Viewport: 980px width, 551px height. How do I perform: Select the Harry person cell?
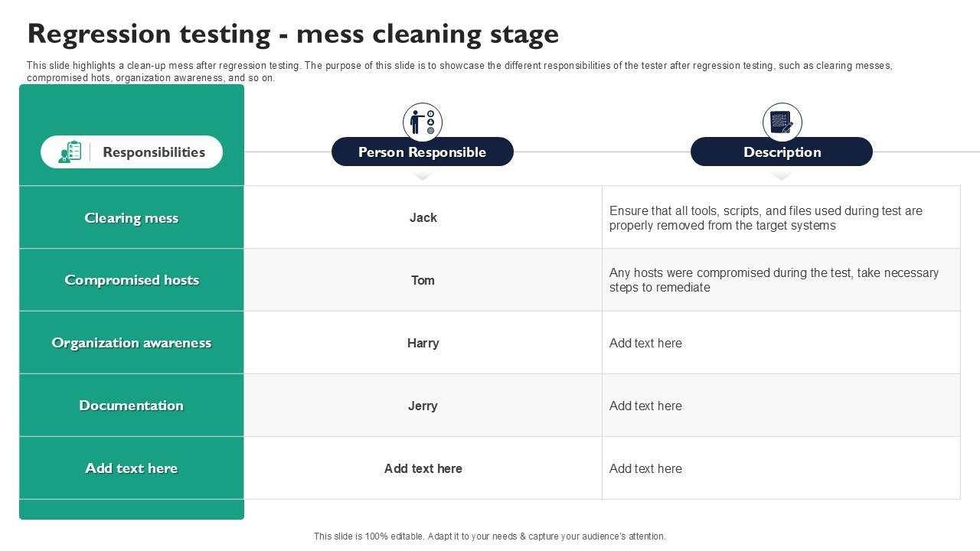pyautogui.click(x=423, y=343)
